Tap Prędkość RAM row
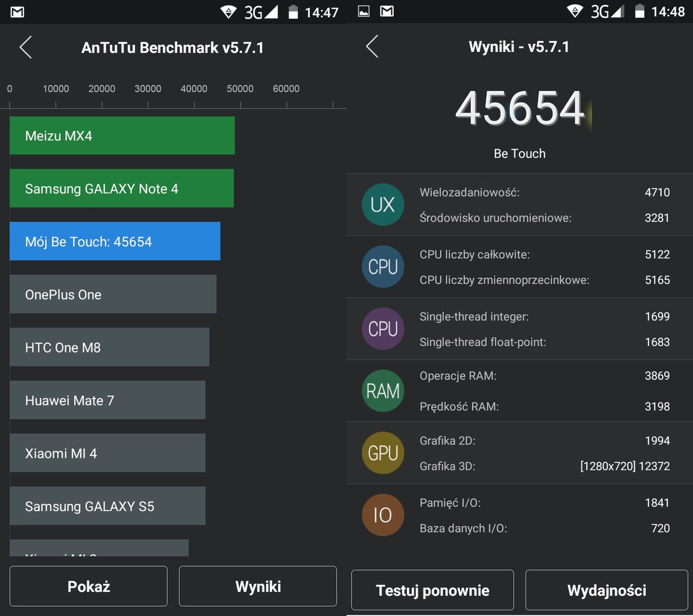The height and width of the screenshot is (616, 693). (x=545, y=407)
